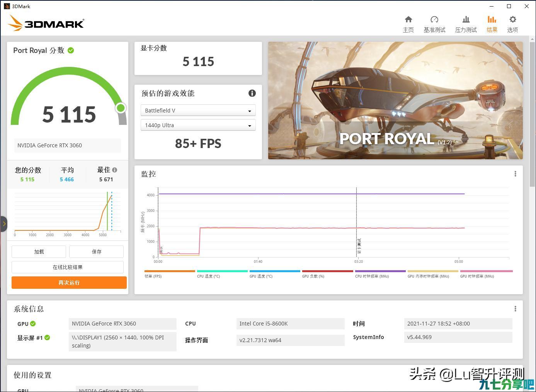Select the Intel Core i5-8600K CPU field
This screenshot has height=392, width=536.
[290, 324]
